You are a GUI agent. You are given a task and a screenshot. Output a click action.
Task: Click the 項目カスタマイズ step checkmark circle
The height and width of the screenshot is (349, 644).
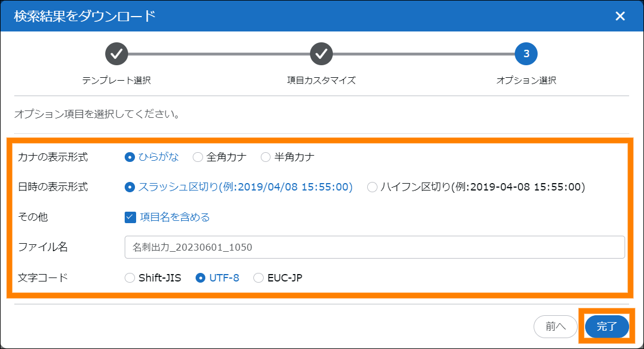321,54
